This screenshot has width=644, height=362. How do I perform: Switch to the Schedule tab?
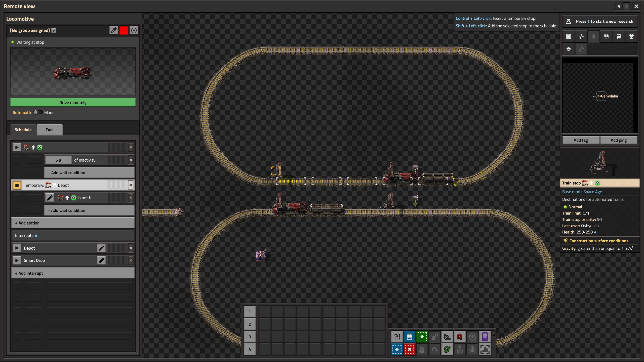[23, 130]
